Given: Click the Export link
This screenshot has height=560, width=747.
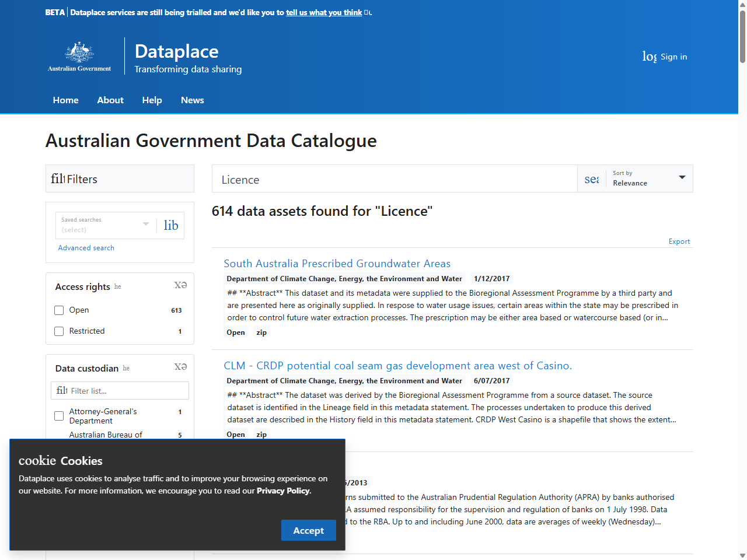Looking at the screenshot, I should [x=679, y=242].
